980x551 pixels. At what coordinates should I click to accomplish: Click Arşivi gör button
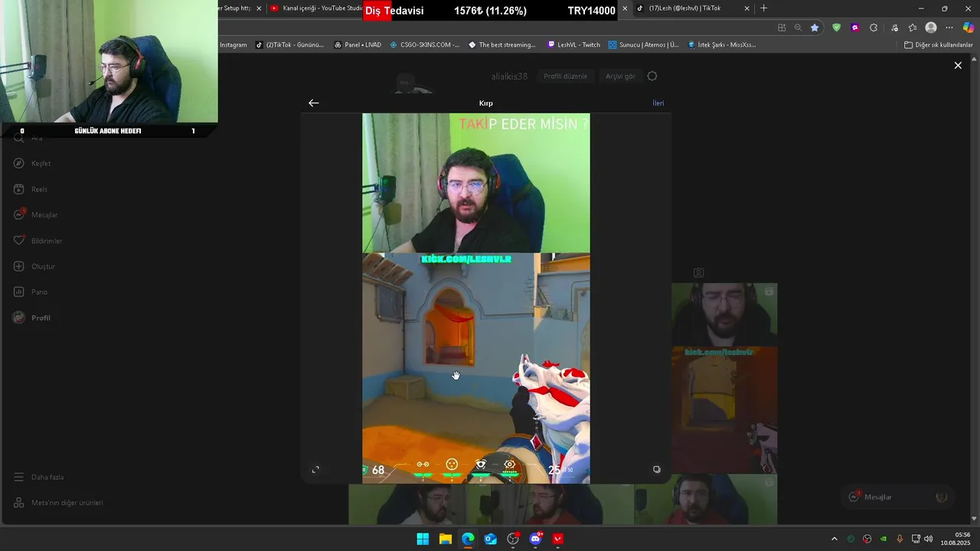click(x=620, y=77)
